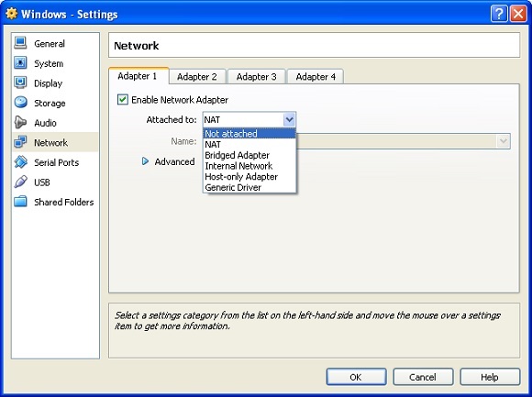Click the System category chip icon

point(20,63)
